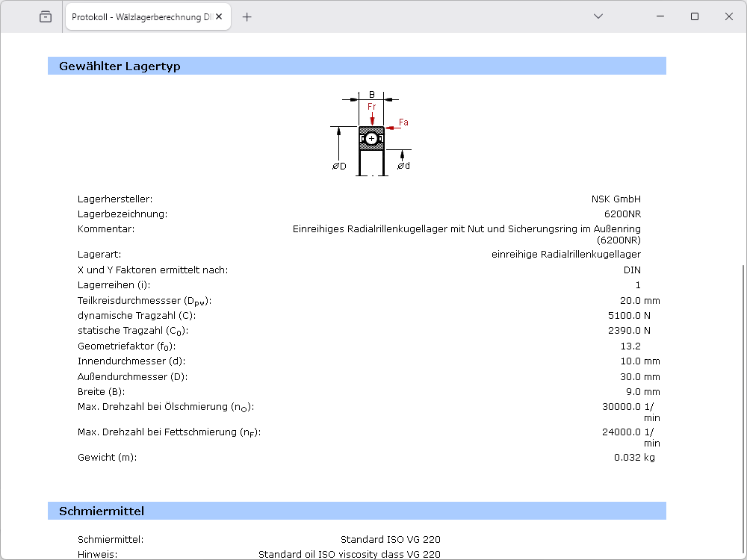Open the tab actions menu icon
Viewport: 747px width, 560px height.
click(46, 16)
